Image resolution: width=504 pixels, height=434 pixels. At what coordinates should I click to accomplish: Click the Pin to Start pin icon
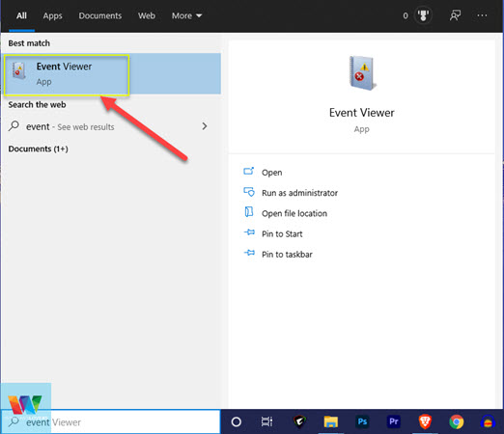coord(249,232)
